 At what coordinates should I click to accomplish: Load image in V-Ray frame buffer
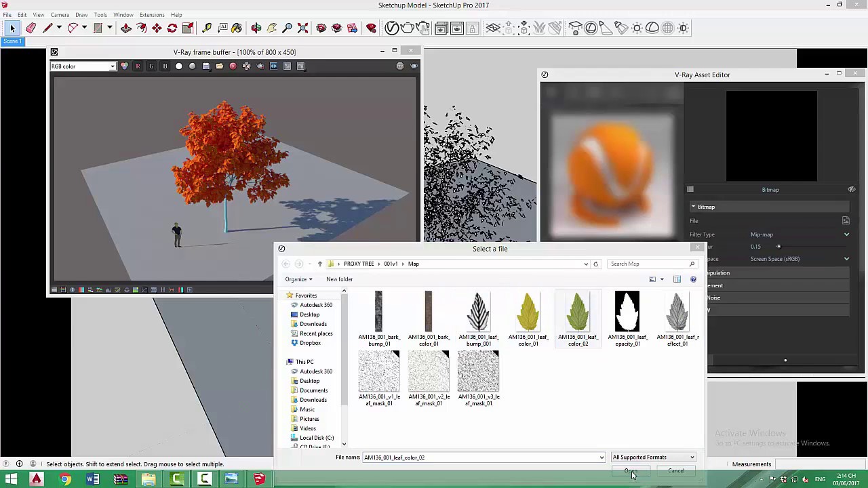point(220,66)
